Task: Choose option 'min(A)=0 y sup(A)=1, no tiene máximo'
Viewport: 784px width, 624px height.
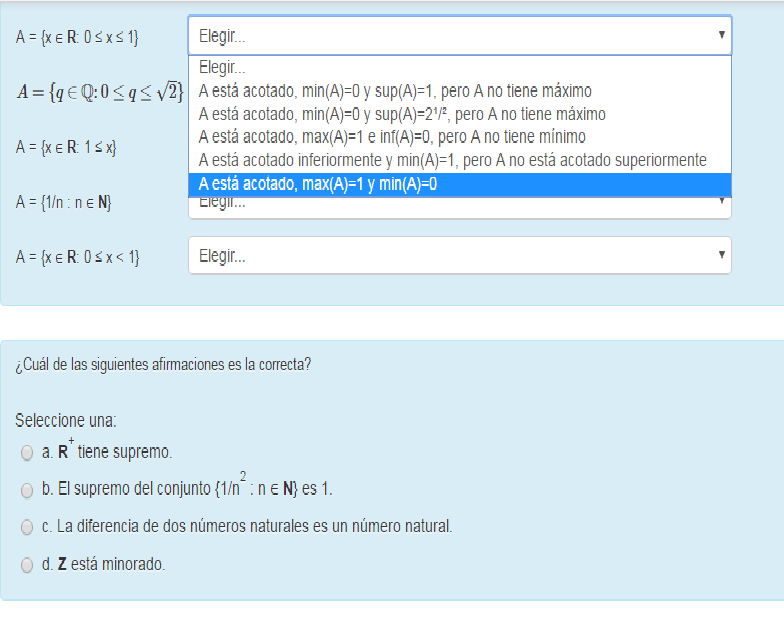Action: coord(395,91)
